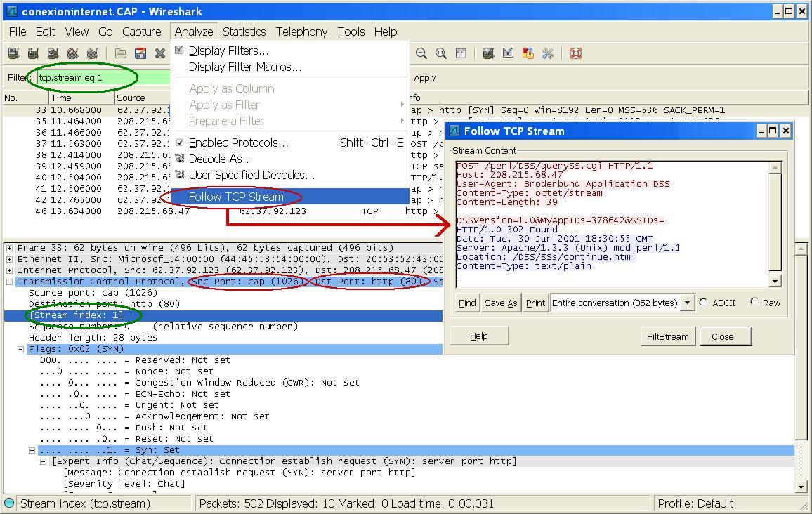Click the stream content vertical scrollbar
Screen dimensions: 812x514
(775, 224)
